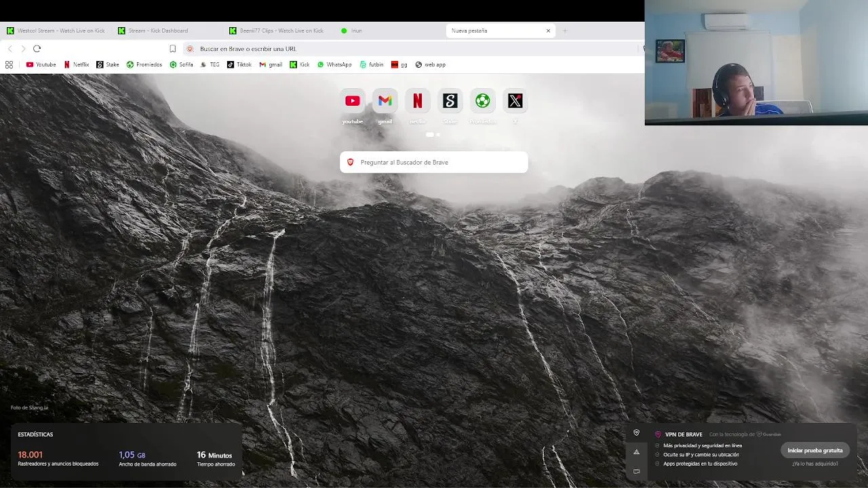Switch to the Beemii77 Clips tab
The width and height of the screenshot is (868, 488).
279,30
